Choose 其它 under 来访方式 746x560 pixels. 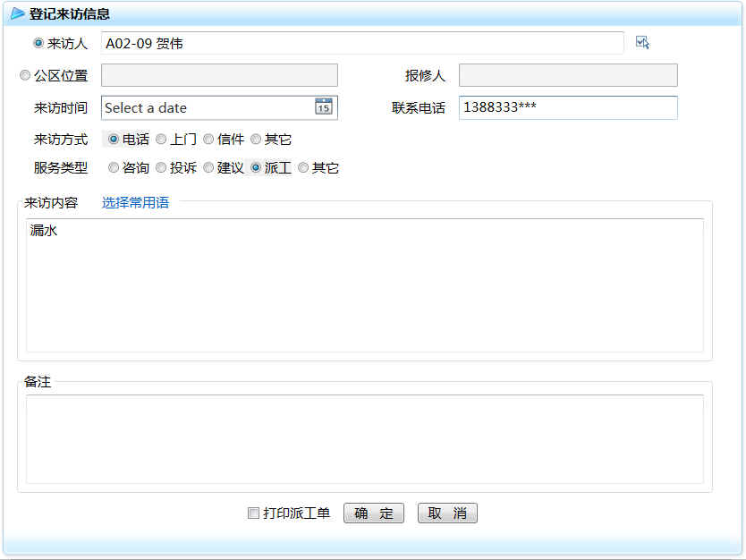tap(256, 139)
